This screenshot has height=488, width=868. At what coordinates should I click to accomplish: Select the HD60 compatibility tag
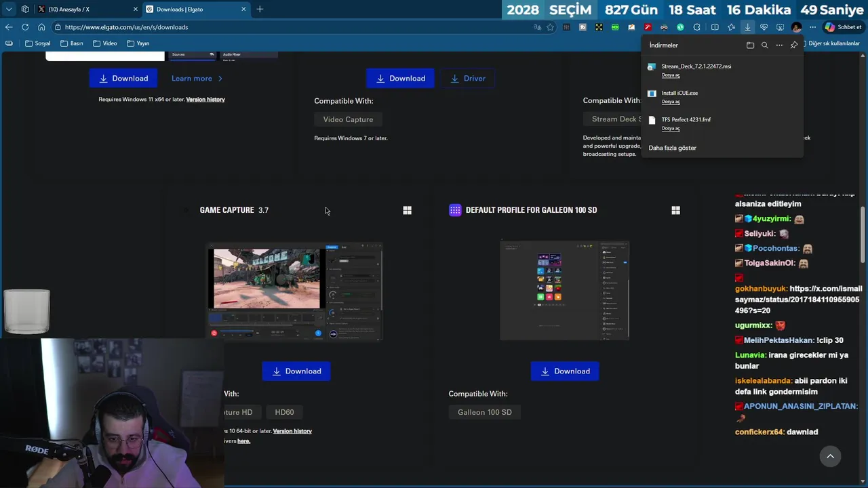284,412
